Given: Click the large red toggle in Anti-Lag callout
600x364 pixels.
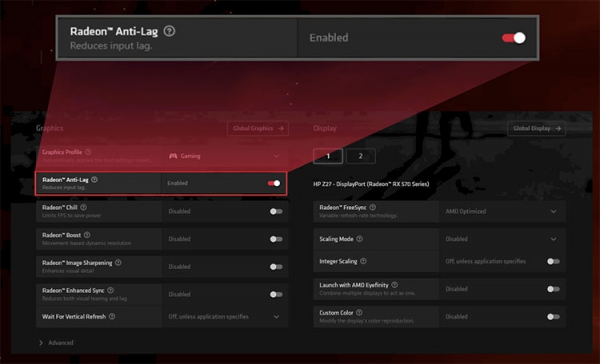Looking at the screenshot, I should [514, 38].
